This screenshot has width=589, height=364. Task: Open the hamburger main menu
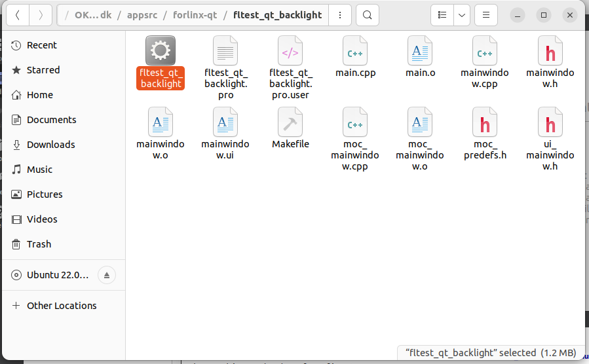485,14
